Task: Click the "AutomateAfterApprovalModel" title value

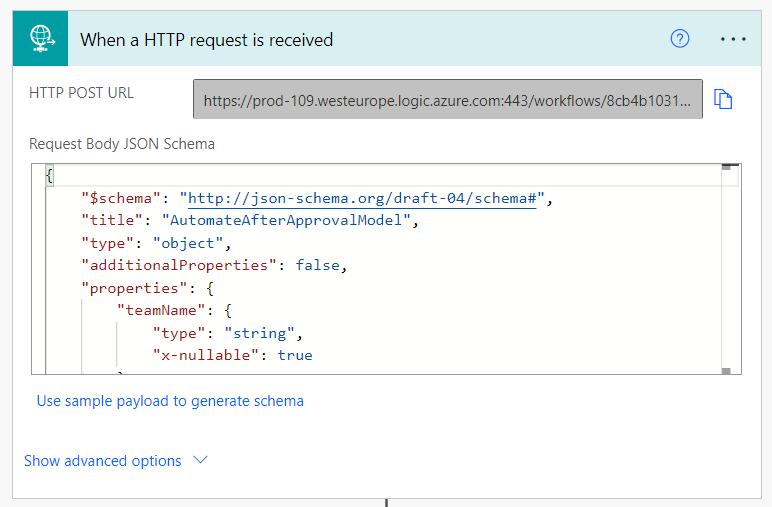Action: [x=286, y=220]
